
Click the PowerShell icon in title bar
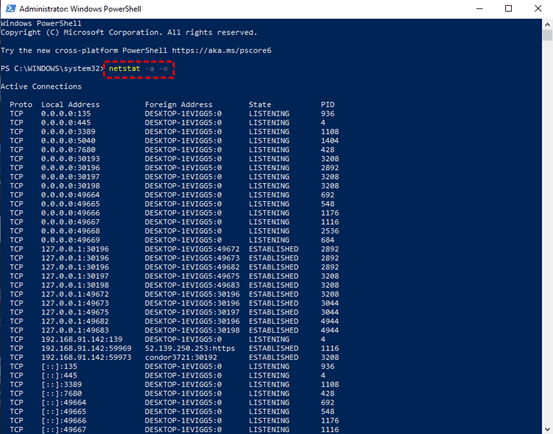coord(11,8)
